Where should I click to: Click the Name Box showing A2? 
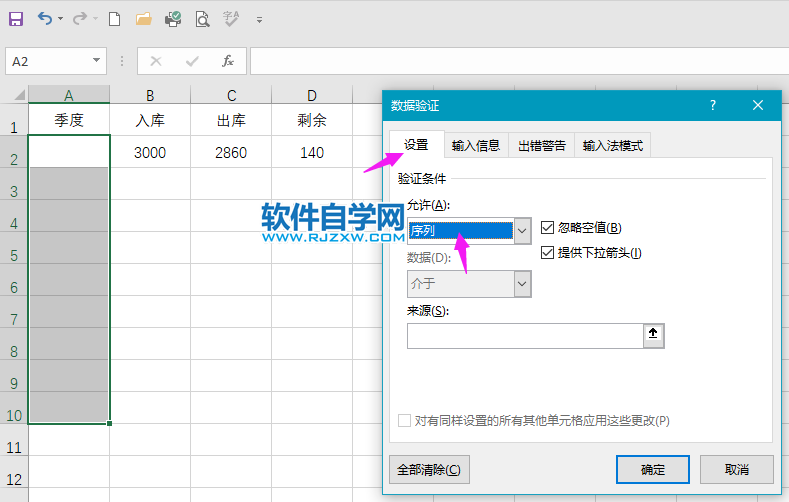[48, 61]
